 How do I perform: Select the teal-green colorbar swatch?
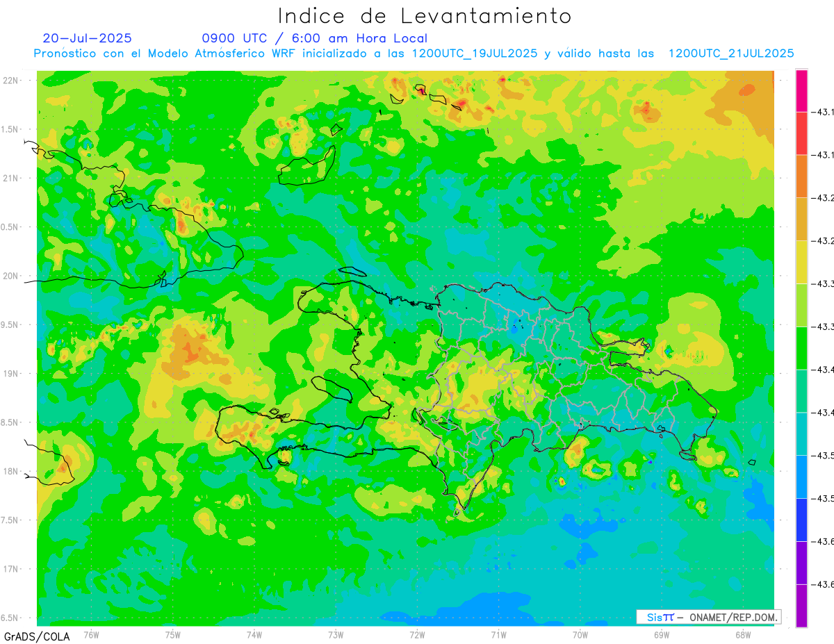click(x=801, y=390)
